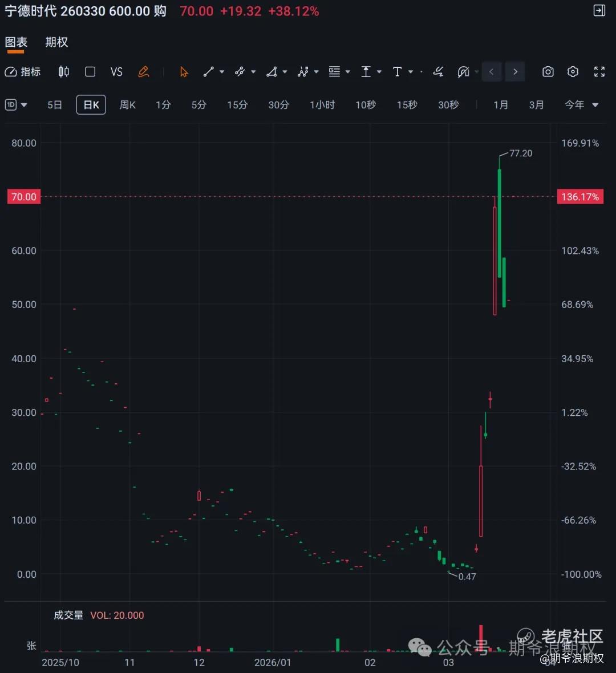Select the 10秒 timeframe

[x=366, y=105]
